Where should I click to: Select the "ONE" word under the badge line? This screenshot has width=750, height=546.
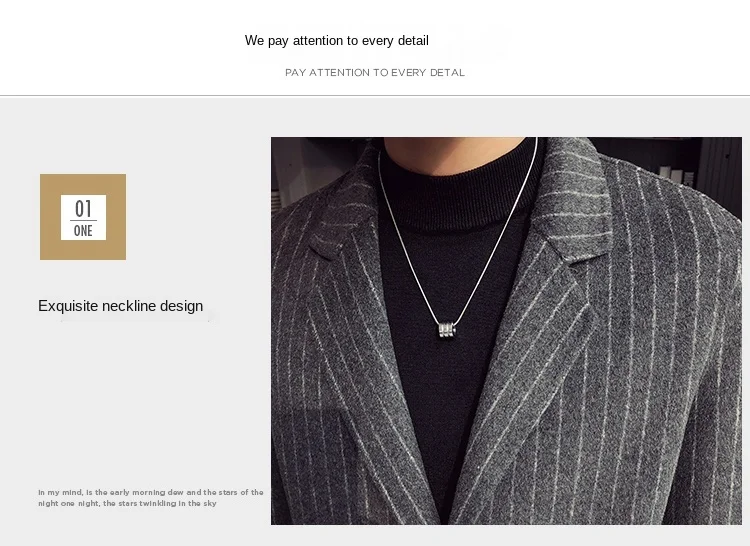click(83, 231)
